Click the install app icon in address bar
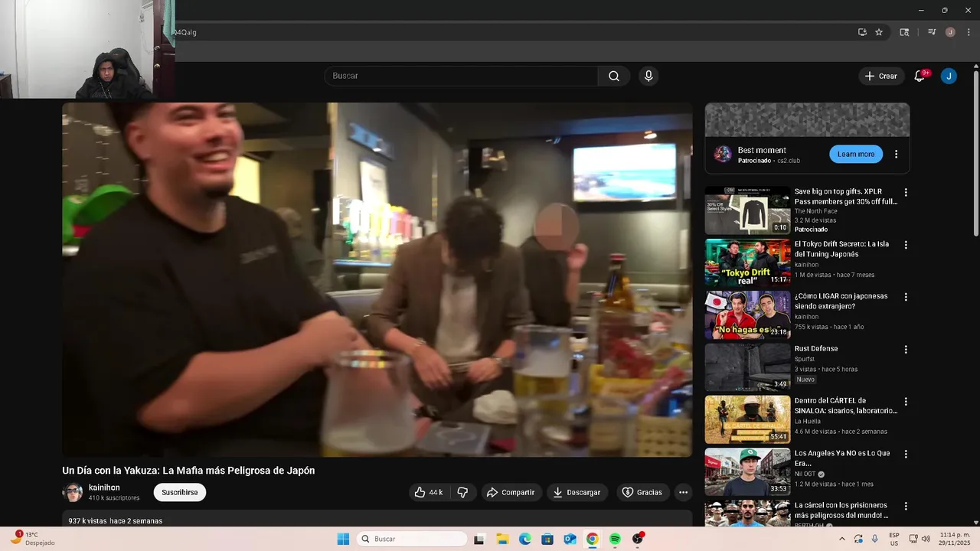Image resolution: width=980 pixels, height=551 pixels. click(862, 32)
